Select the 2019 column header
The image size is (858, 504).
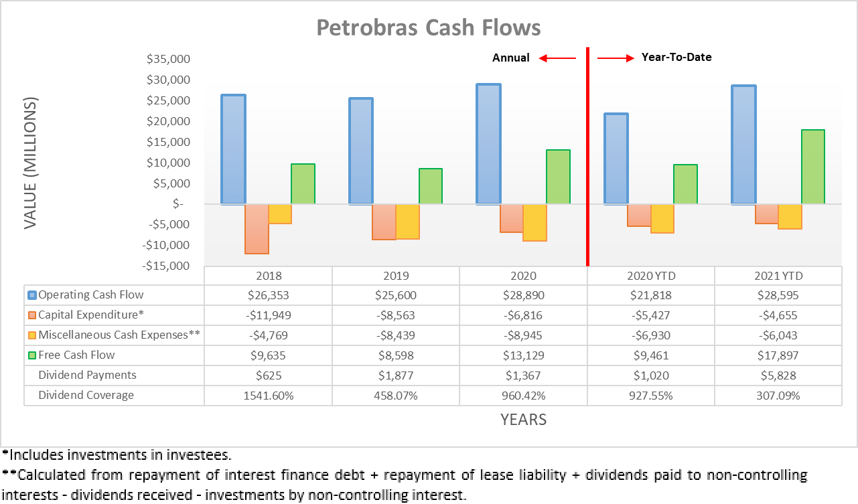tap(396, 276)
